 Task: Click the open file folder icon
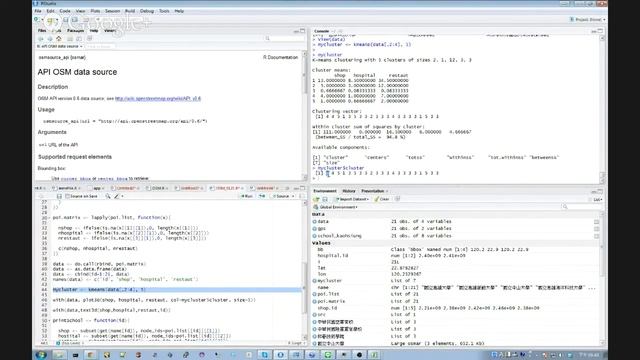[x=51, y=20]
